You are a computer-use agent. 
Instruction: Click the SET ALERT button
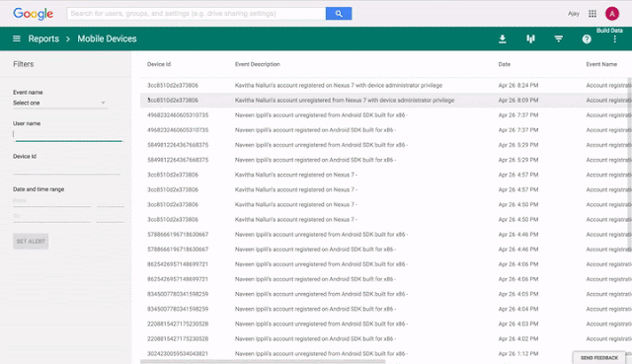point(31,242)
